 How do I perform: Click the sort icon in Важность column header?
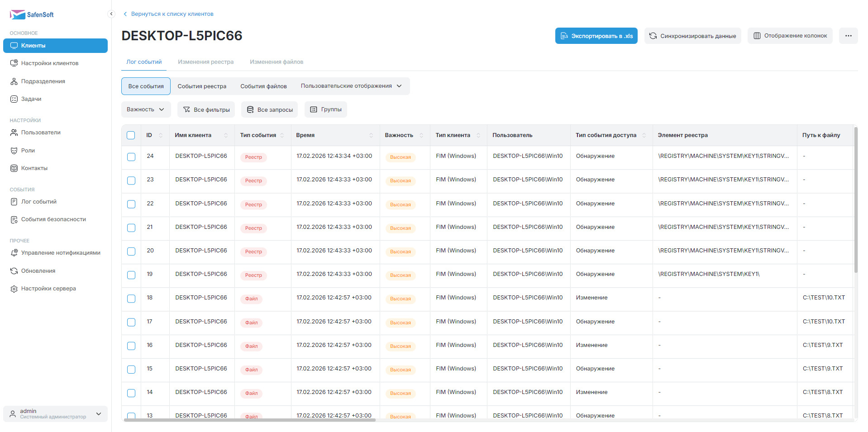click(421, 135)
